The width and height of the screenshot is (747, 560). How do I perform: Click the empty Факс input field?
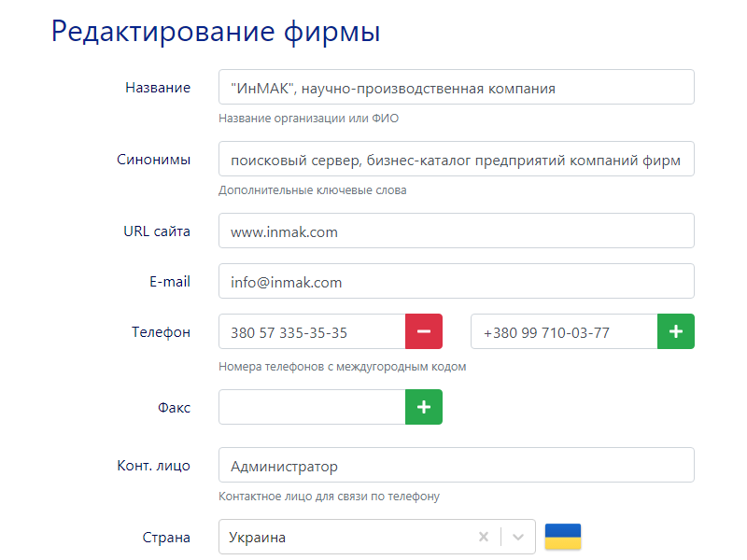pos(312,407)
